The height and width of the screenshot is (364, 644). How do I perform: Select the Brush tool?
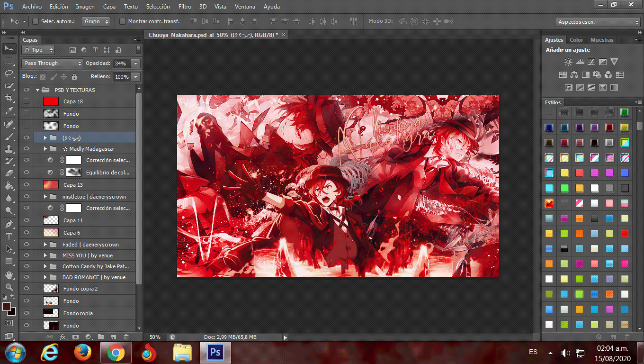(x=9, y=136)
